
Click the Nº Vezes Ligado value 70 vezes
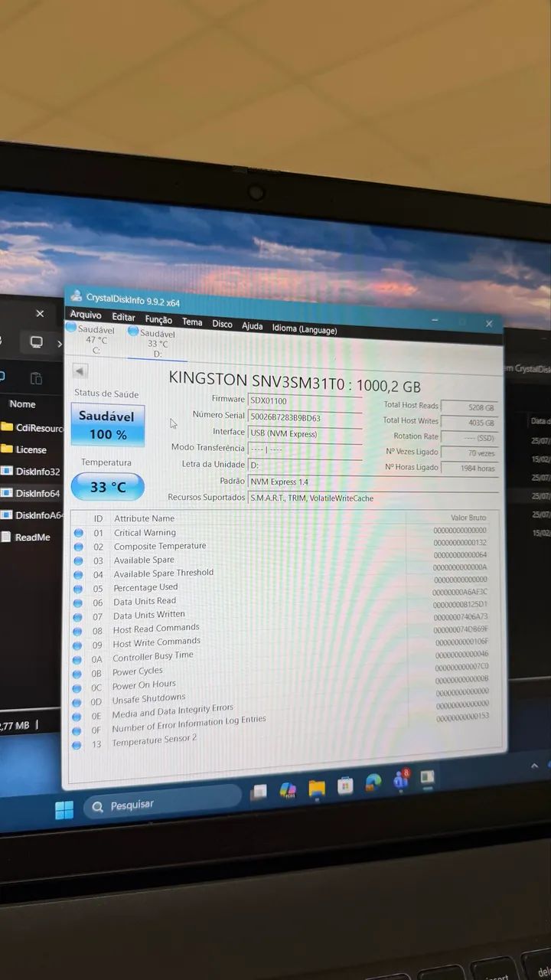point(469,452)
